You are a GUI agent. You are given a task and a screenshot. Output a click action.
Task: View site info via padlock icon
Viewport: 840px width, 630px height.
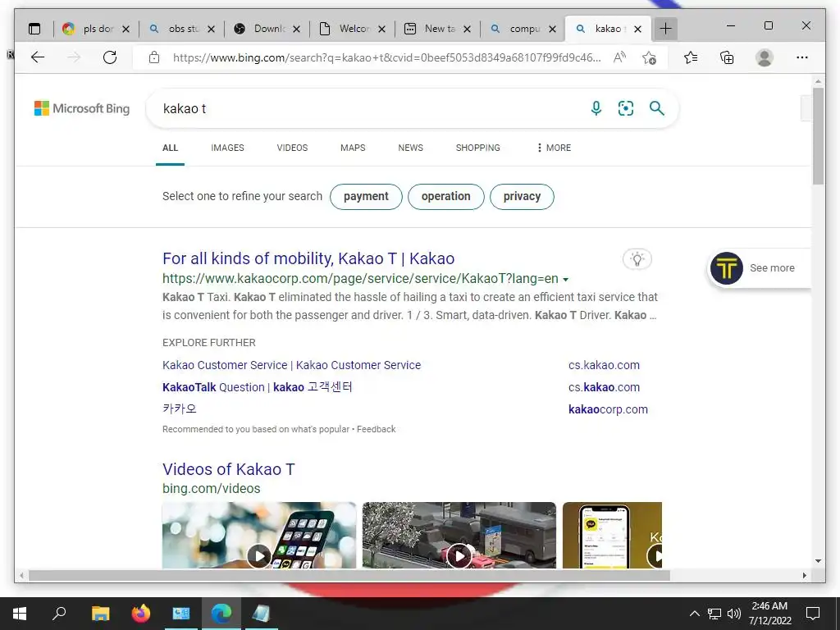[x=154, y=57]
